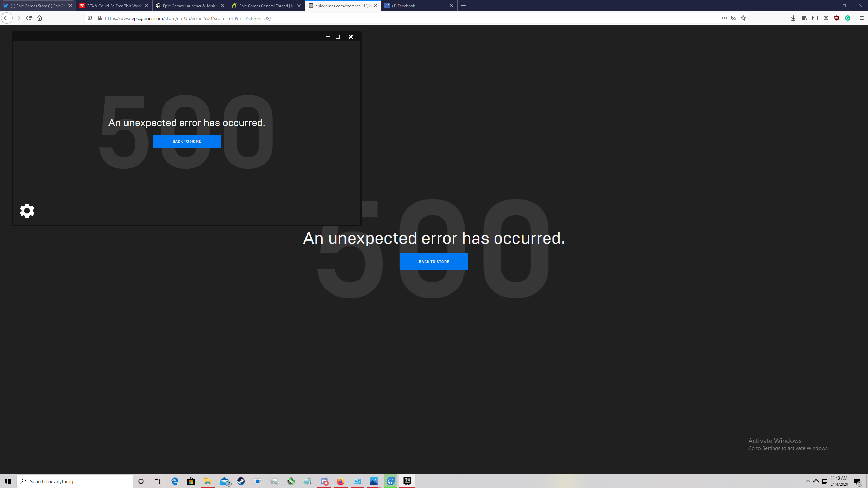Open the Firefox account menu

pos(826,18)
